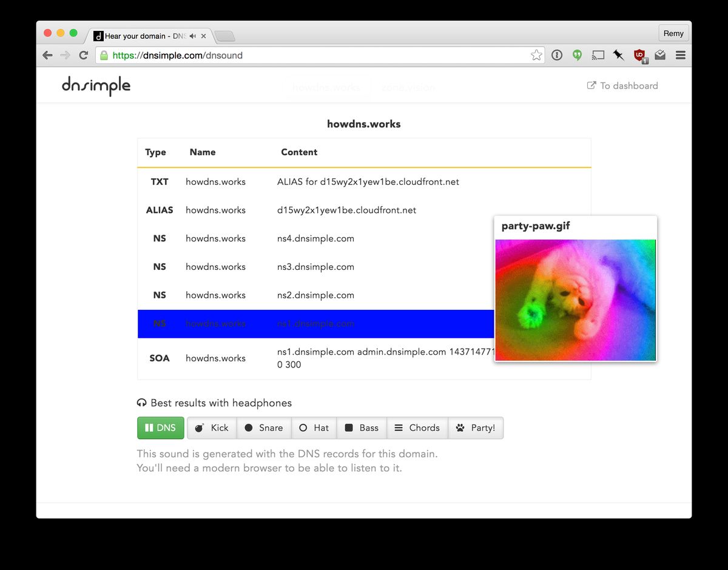Open the Chrome hamburger menu
The height and width of the screenshot is (570, 728).
[681, 55]
